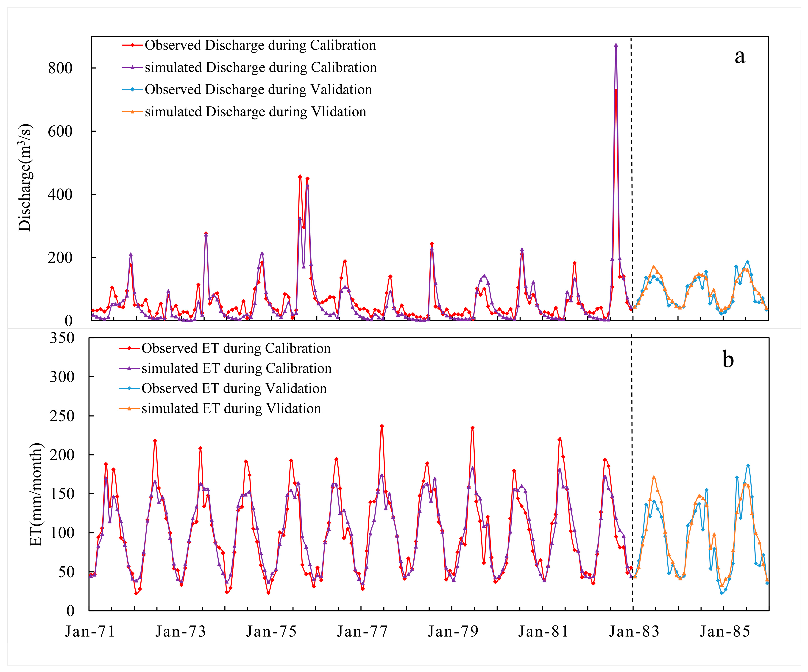Image resolution: width=808 pixels, height=672 pixels.
Task: Select the 'simulated ET during Calibration' legend text
Action: point(236,368)
